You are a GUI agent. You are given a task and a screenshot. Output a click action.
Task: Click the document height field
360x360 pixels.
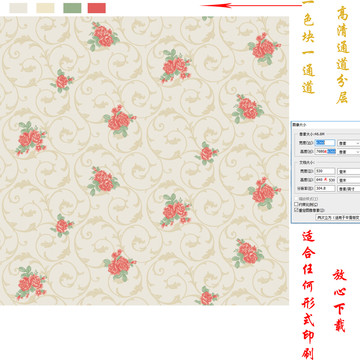[325, 180]
